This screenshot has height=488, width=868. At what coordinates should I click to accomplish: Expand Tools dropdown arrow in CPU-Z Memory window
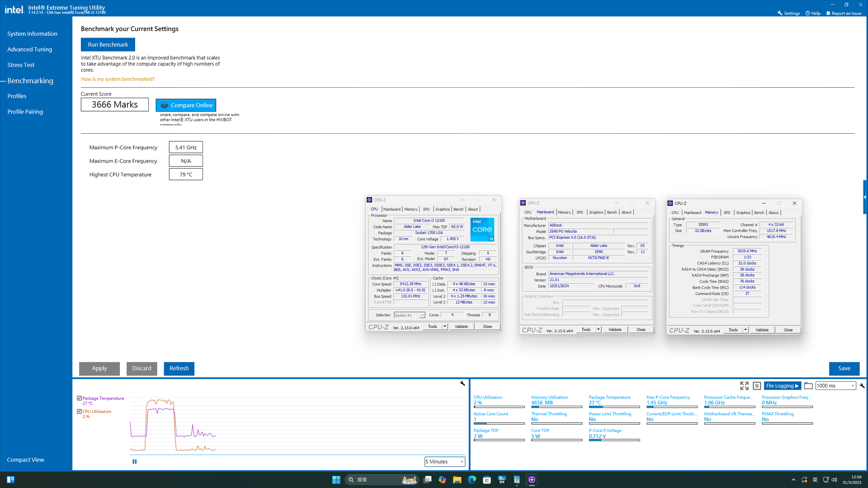745,330
